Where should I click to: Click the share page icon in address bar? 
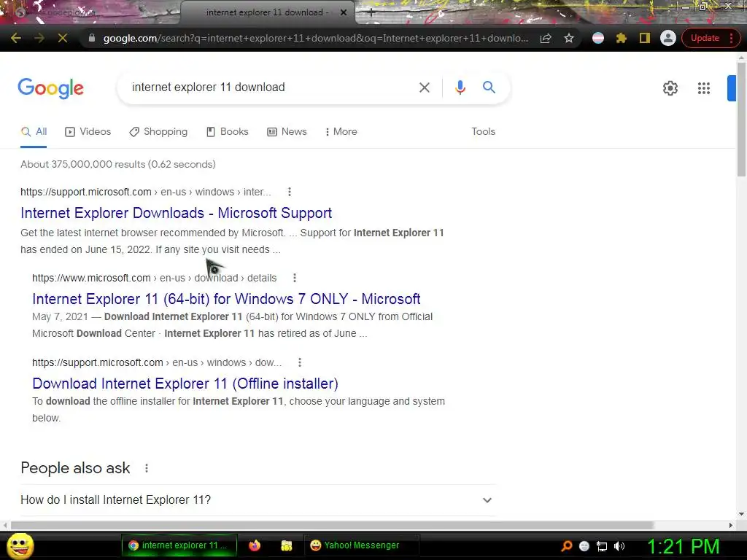[546, 38]
